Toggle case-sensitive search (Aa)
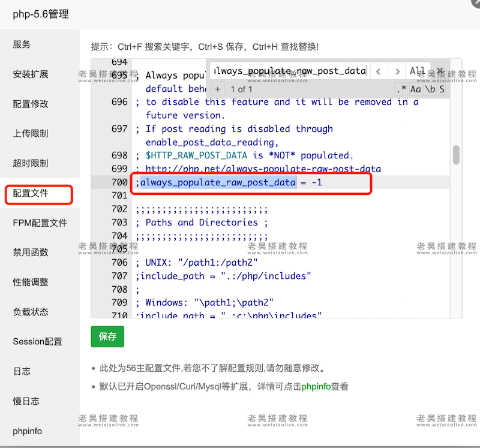 click(x=415, y=89)
